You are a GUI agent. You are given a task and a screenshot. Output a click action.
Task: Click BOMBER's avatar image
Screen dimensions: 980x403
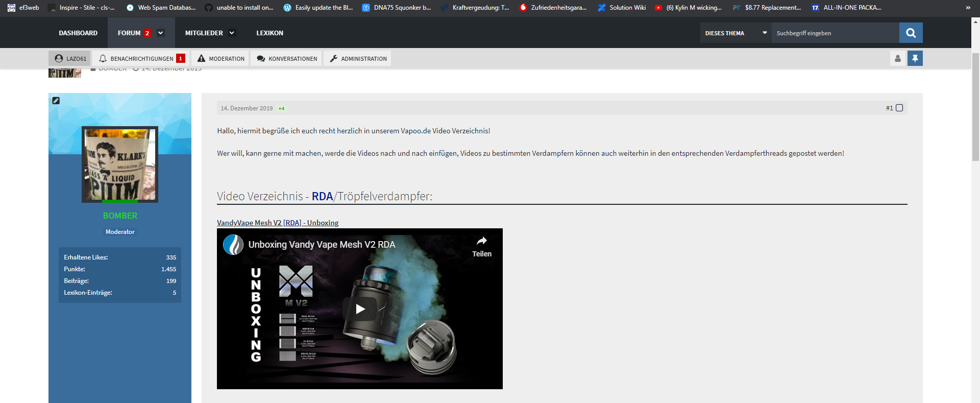(120, 164)
